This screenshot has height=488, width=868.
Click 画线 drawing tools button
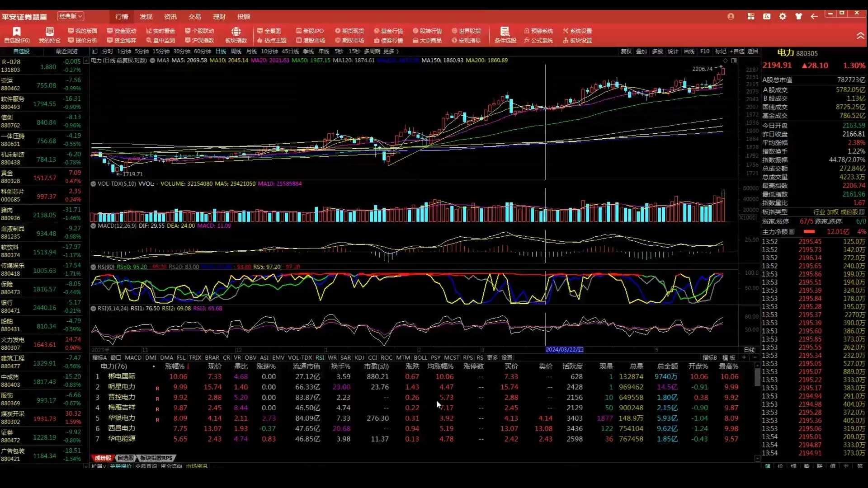click(689, 51)
